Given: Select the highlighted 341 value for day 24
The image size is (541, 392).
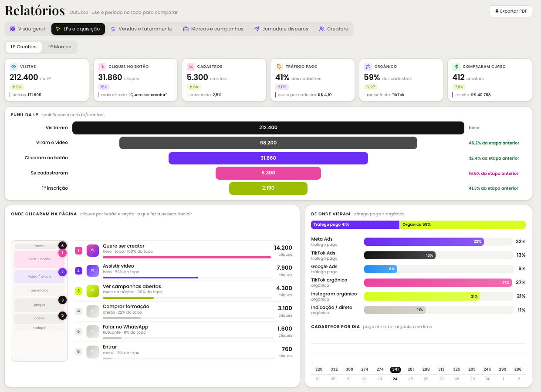Looking at the screenshot, I should (x=395, y=369).
